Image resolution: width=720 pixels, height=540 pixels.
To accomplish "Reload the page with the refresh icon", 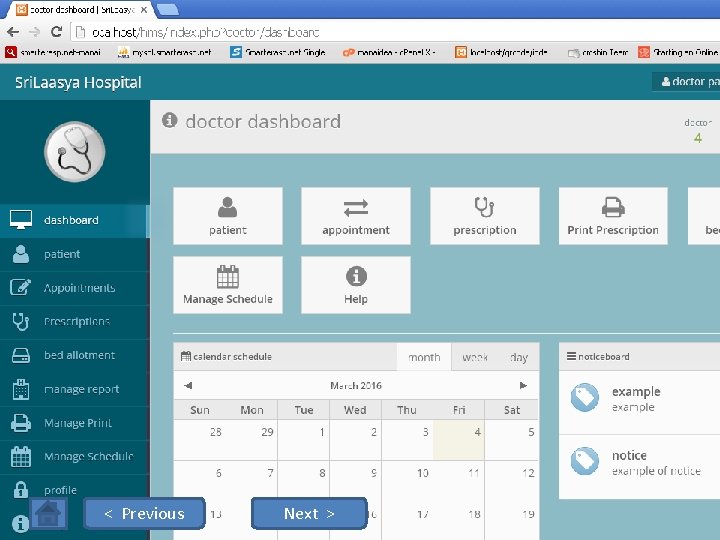I will (x=56, y=31).
